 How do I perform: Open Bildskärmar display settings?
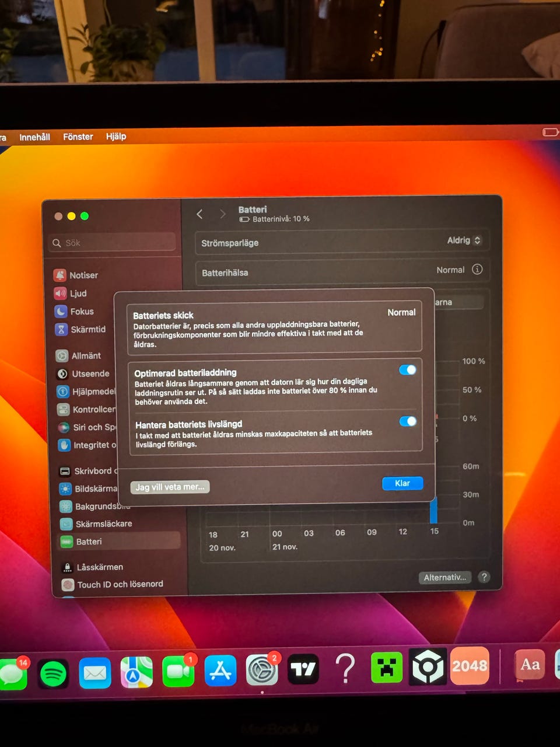[88, 488]
